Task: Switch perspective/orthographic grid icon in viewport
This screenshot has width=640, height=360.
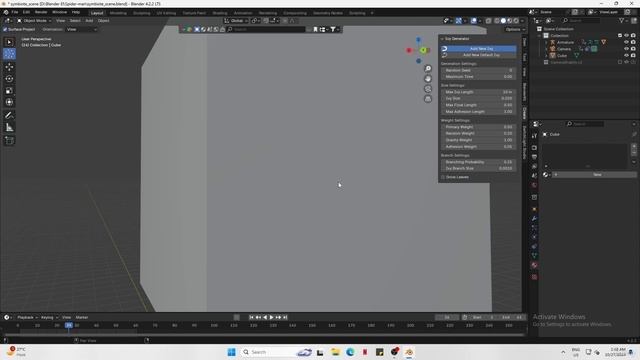Action: (x=428, y=99)
